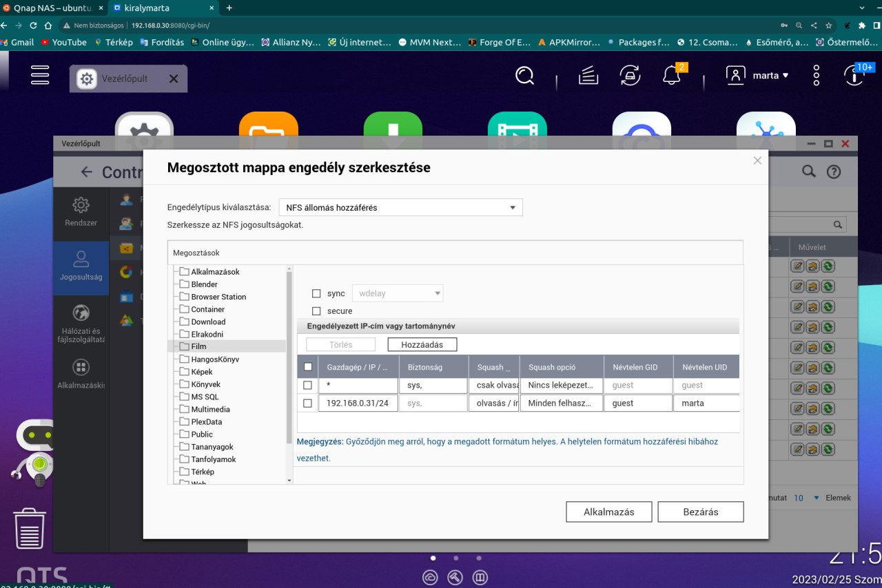Click the first dock icon at desktop bottom
882x588 pixels.
pyautogui.click(x=430, y=577)
